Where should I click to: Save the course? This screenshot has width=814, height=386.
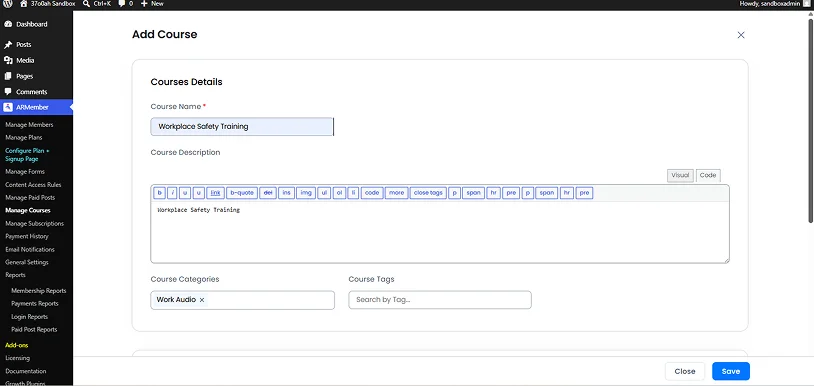(x=730, y=371)
